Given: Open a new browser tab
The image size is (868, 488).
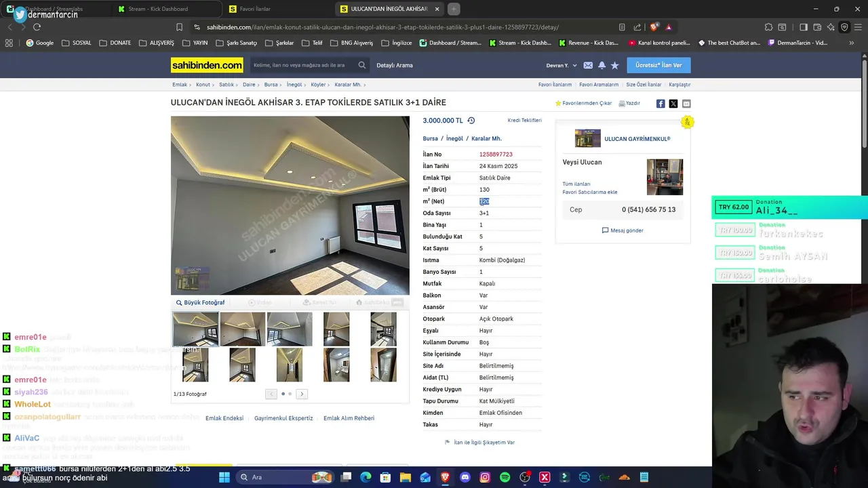Looking at the screenshot, I should [454, 9].
